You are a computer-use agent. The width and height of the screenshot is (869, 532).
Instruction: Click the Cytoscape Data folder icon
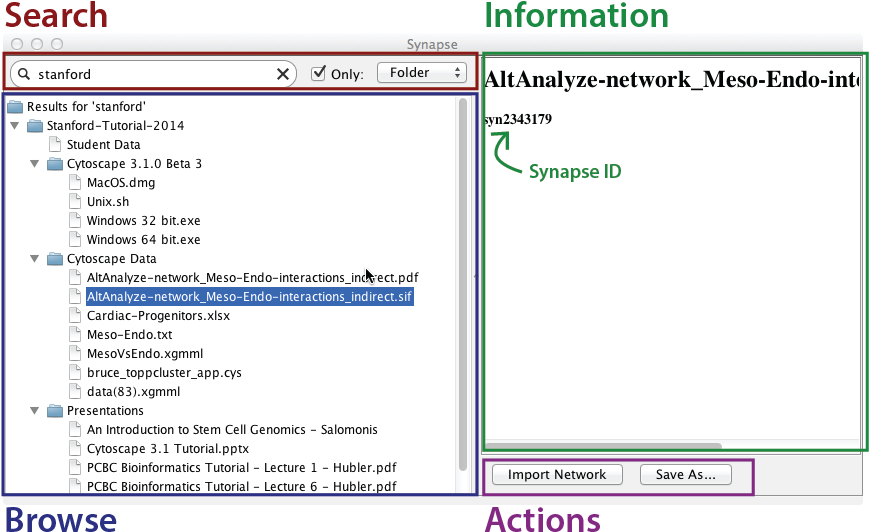[55, 259]
